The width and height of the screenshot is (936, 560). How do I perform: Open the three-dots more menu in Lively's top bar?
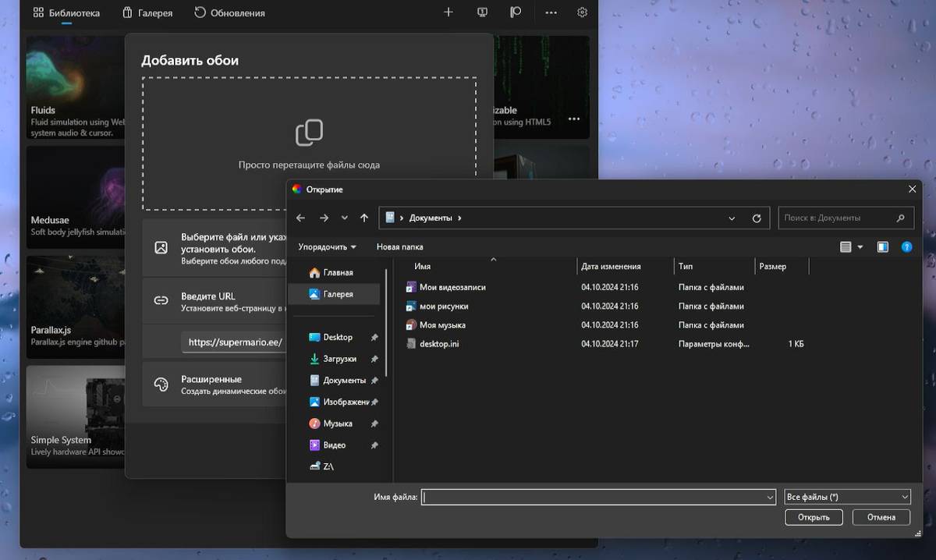(x=551, y=12)
